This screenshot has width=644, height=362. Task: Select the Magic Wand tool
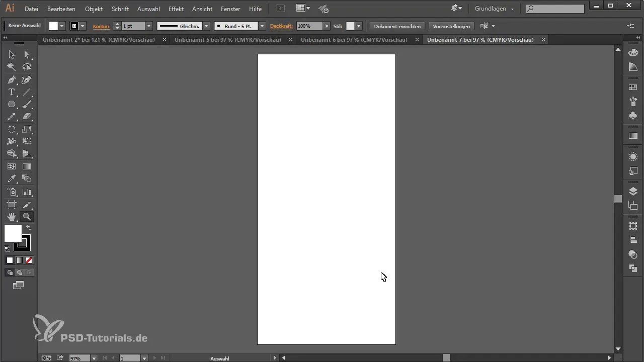(x=12, y=67)
